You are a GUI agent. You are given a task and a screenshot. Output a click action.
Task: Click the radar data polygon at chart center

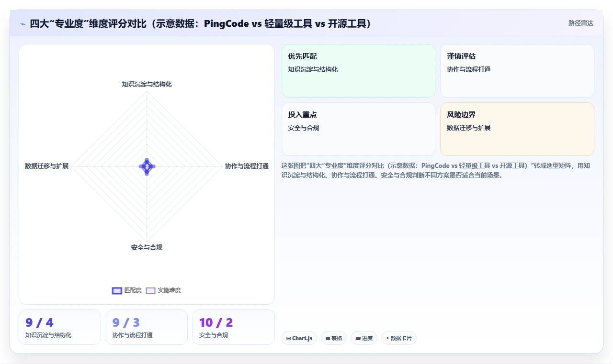(x=147, y=166)
